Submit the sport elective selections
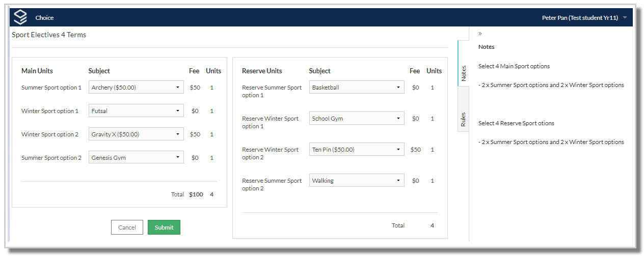The image size is (644, 256). (164, 227)
